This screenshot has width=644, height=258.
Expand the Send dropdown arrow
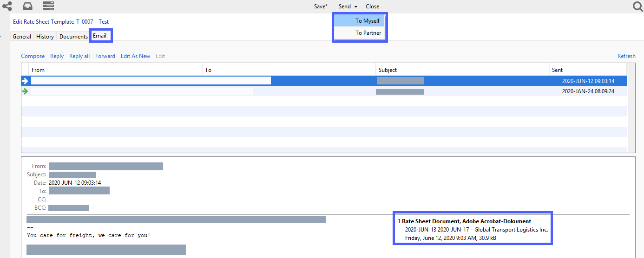pos(355,6)
